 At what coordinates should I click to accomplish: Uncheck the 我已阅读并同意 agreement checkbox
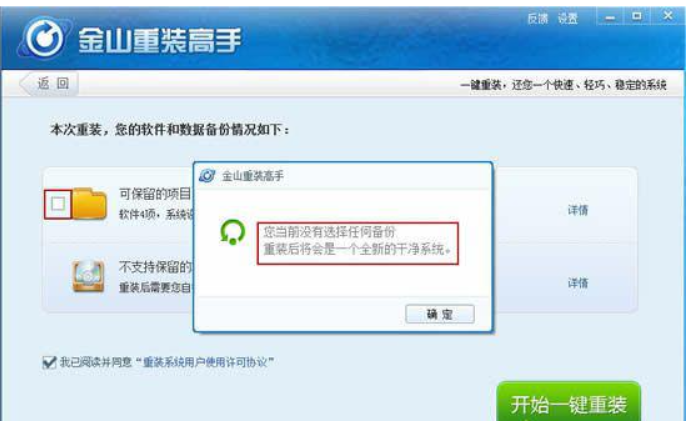coord(49,362)
